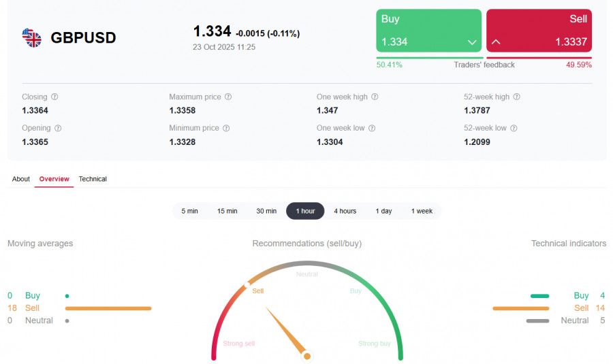This screenshot has width=613, height=364.
Task: Select the 1 day timeframe
Action: [383, 211]
